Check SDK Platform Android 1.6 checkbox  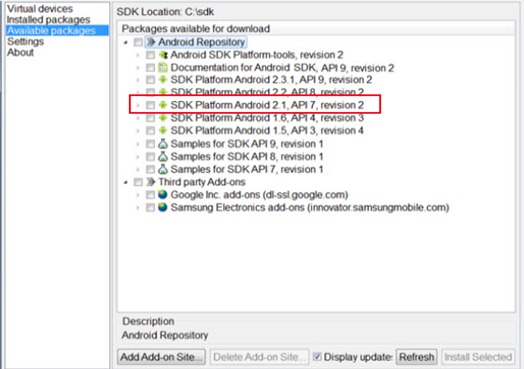coord(150,118)
